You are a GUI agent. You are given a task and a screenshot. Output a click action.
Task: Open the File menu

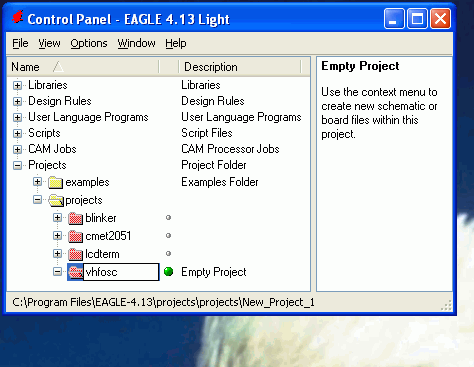[x=20, y=43]
